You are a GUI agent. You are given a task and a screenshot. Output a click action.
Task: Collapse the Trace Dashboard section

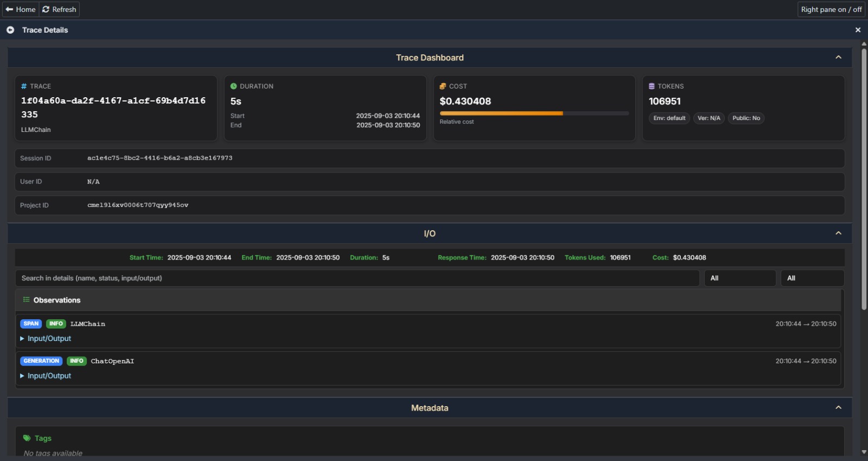point(838,58)
